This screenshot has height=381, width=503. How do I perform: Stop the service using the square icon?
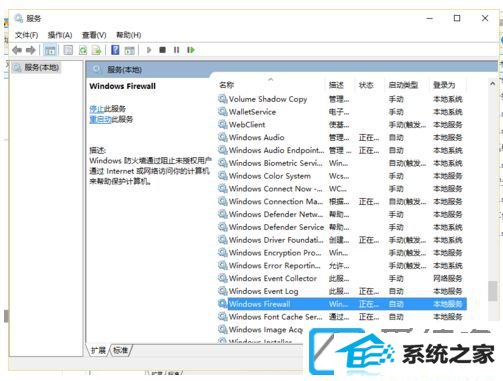(x=162, y=50)
